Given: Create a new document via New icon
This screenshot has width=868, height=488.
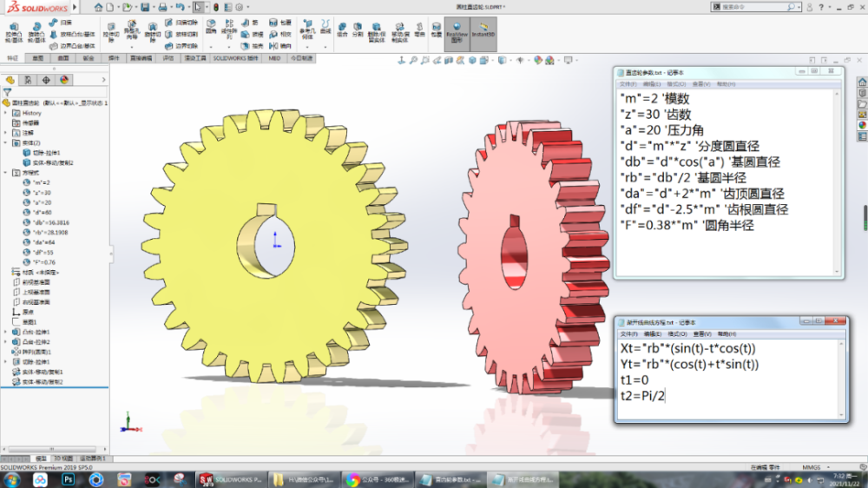Looking at the screenshot, I should [110, 7].
